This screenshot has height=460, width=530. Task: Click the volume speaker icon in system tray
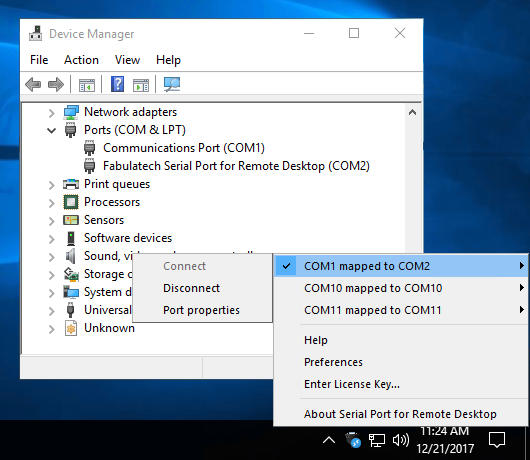(401, 440)
